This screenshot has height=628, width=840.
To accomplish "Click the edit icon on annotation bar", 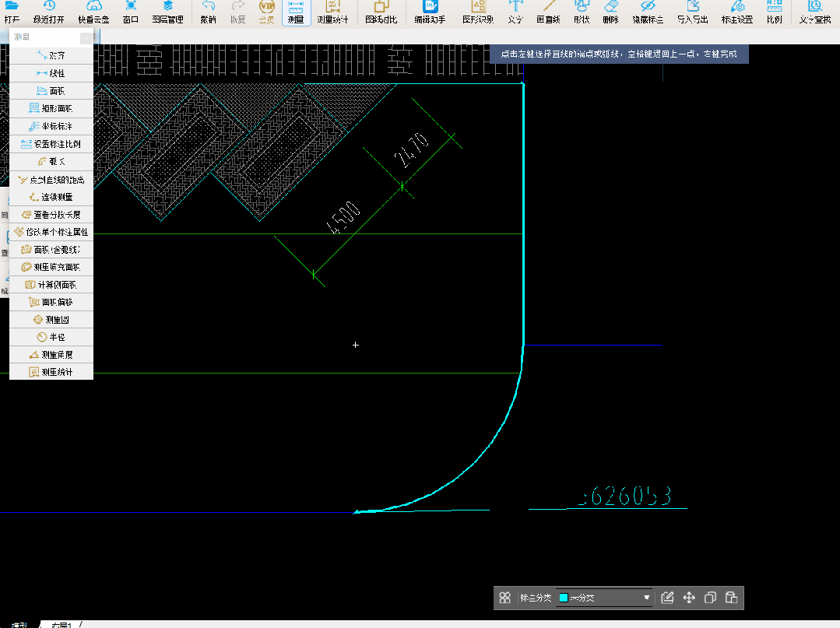I will coord(667,598).
